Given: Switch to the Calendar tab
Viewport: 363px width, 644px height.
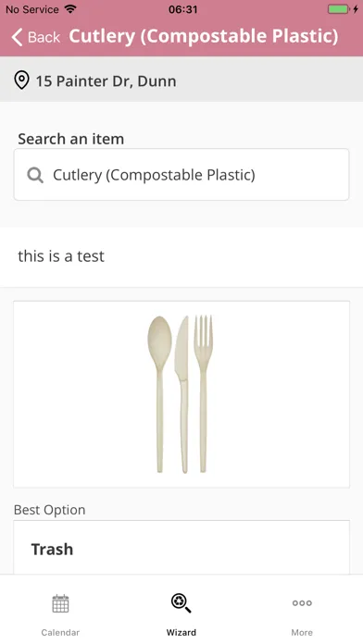Looking at the screenshot, I should point(60,614).
